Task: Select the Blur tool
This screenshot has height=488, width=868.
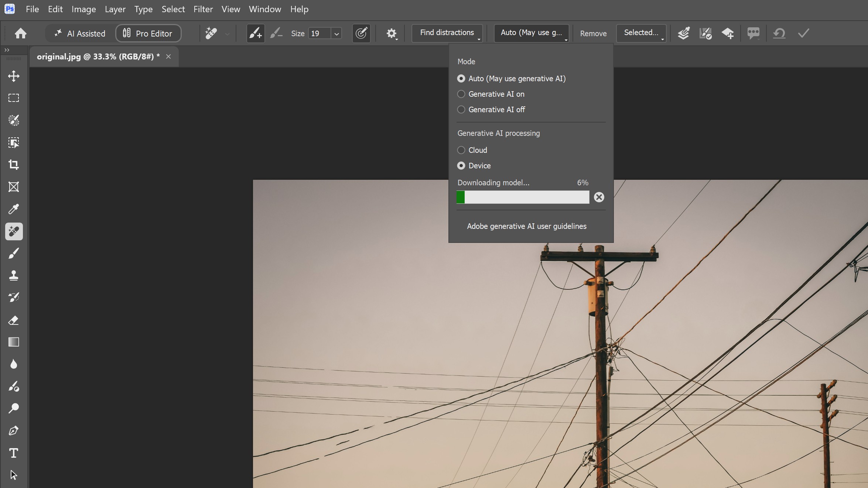Action: [14, 364]
